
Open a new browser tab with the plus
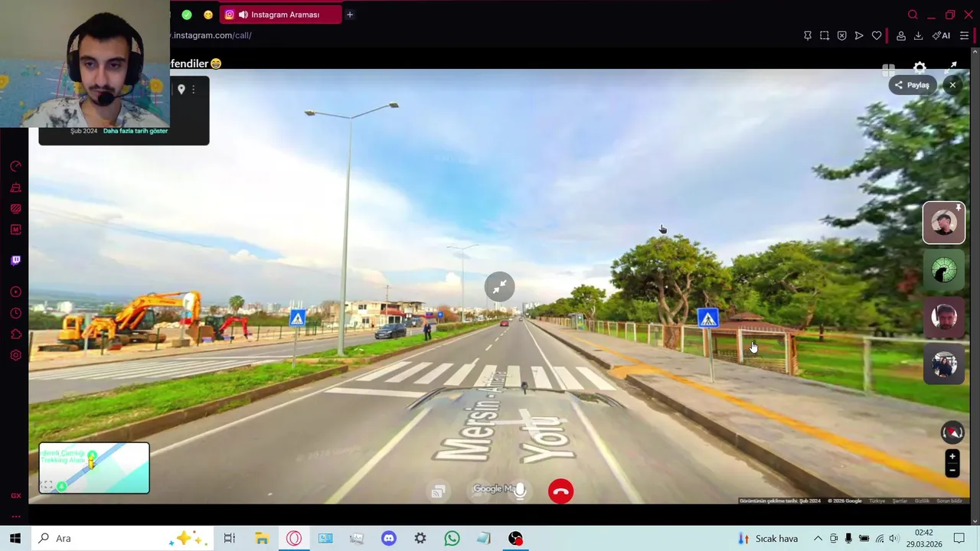point(350,15)
